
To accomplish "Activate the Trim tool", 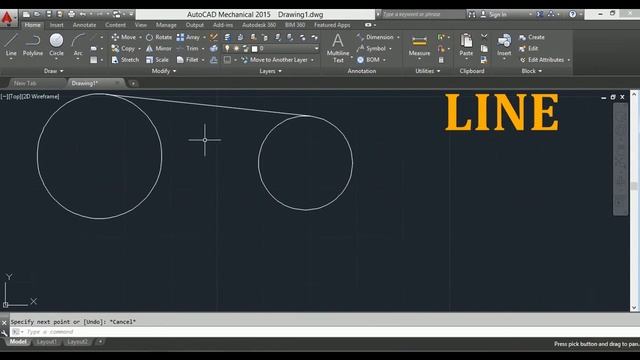I will pos(188,49).
